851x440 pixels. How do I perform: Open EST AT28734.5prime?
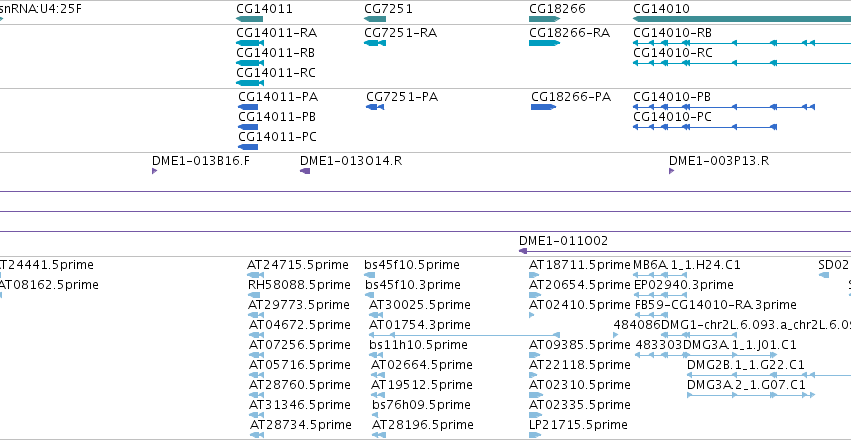(x=301, y=424)
